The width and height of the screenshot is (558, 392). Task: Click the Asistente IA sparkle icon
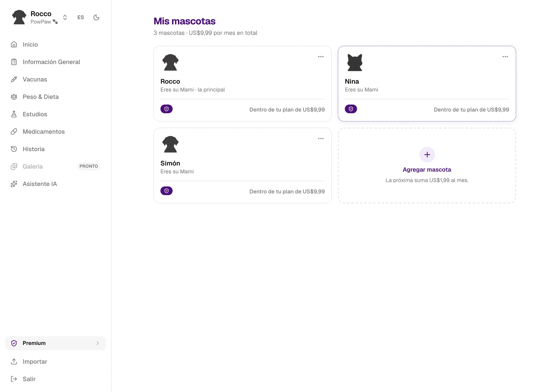14,184
